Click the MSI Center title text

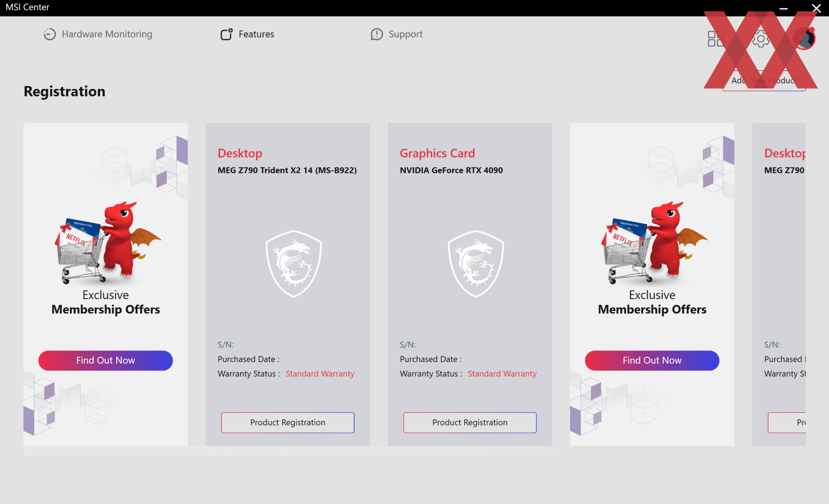(x=28, y=7)
